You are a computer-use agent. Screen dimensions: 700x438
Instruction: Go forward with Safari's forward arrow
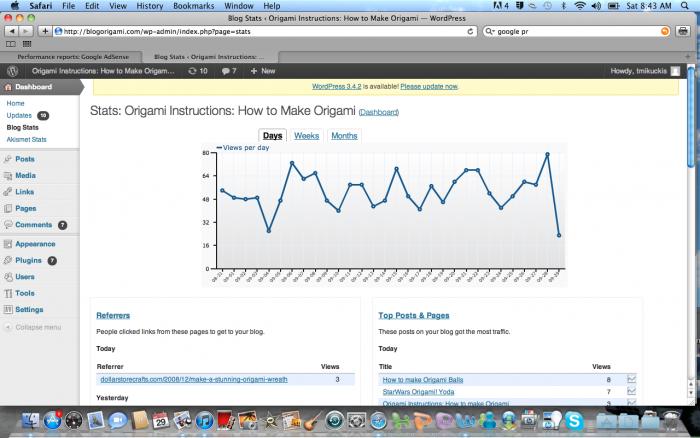26,31
